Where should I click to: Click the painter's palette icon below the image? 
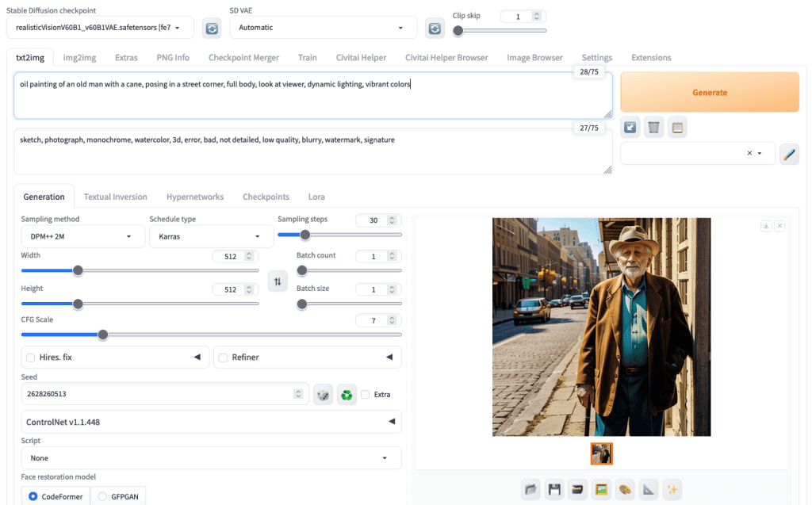(625, 489)
